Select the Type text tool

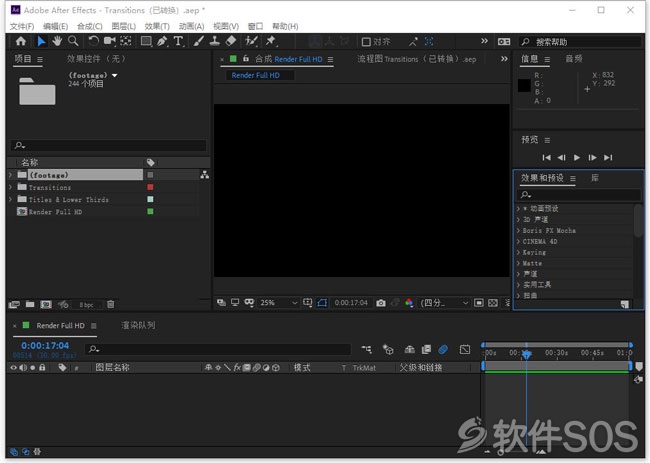tap(178, 41)
